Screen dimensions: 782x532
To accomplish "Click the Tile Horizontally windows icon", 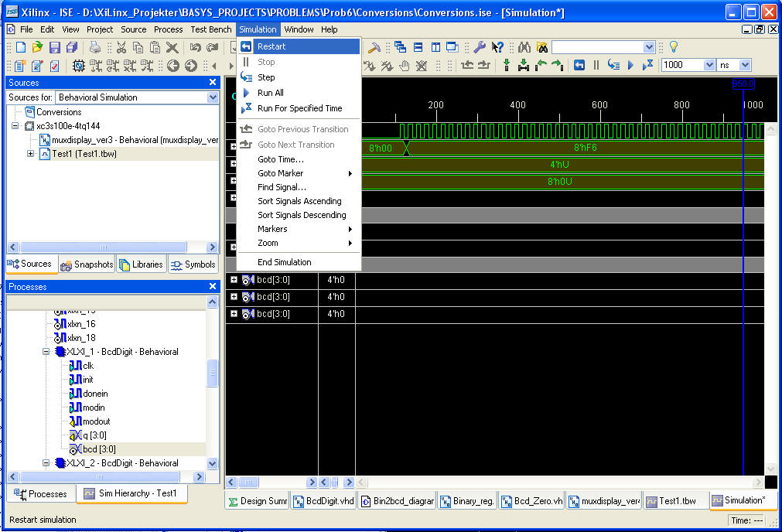I will 418,47.
